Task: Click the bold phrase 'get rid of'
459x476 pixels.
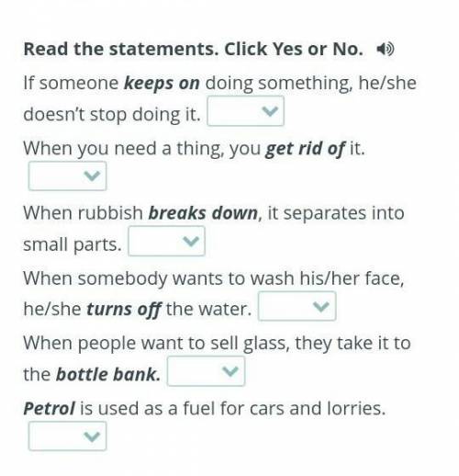Action: click(x=305, y=149)
